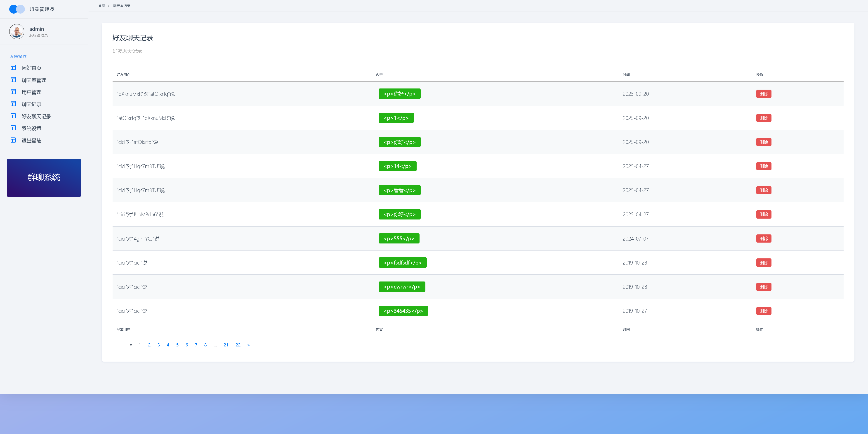This screenshot has height=434, width=868.
Task: Click 首页 breadcrumb link
Action: pos(101,6)
